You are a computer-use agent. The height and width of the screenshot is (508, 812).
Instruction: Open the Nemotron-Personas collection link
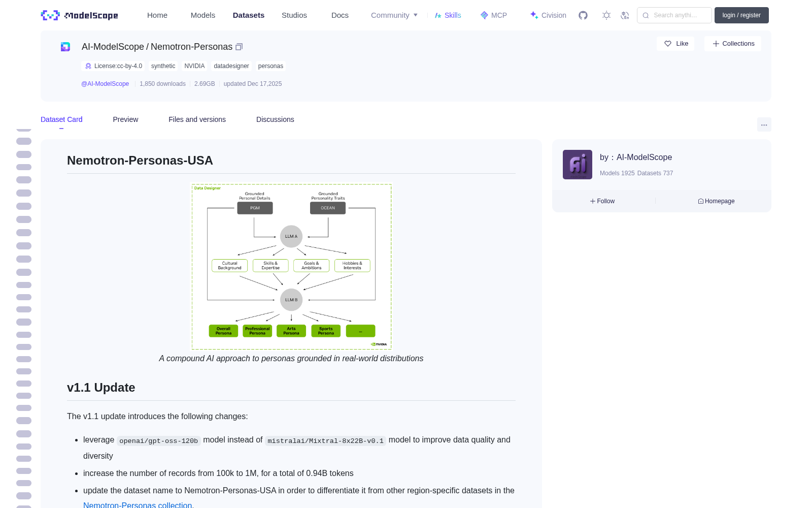click(138, 505)
